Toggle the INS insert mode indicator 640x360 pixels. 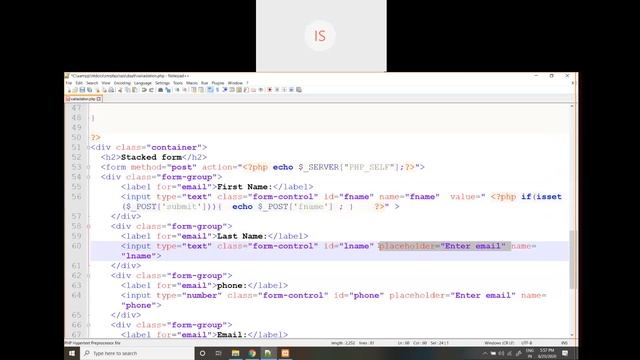[564, 343]
